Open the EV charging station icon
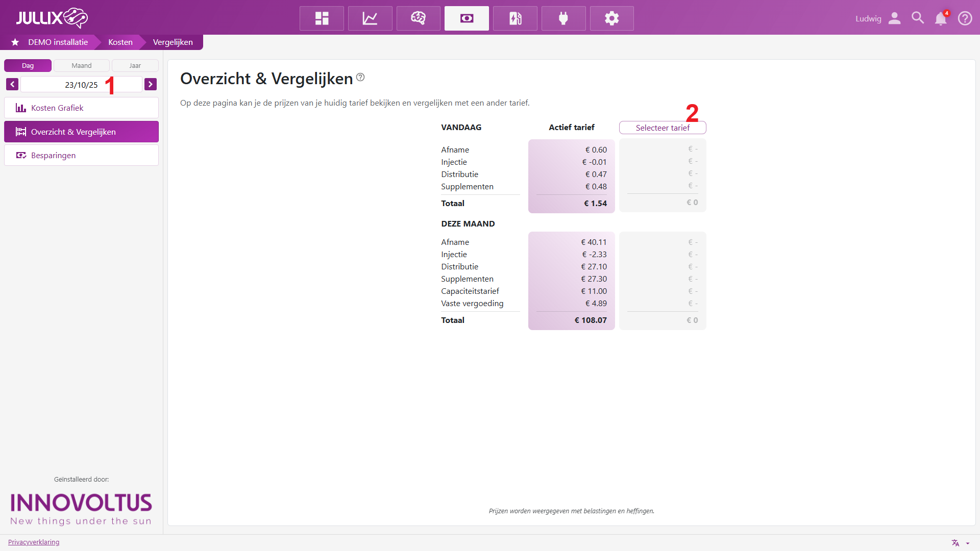Image resolution: width=980 pixels, height=551 pixels. [515, 18]
